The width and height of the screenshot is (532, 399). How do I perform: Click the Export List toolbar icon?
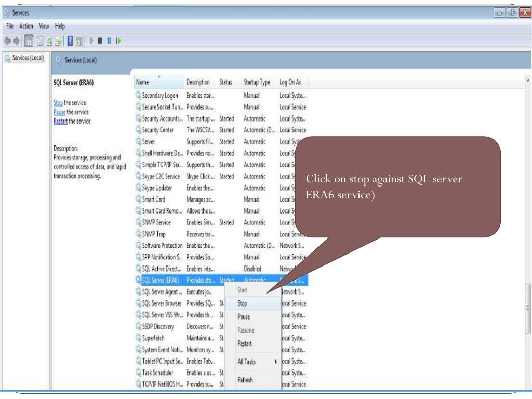[58, 41]
